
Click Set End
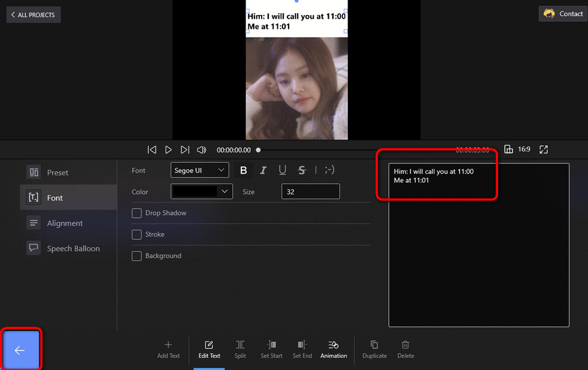click(302, 350)
